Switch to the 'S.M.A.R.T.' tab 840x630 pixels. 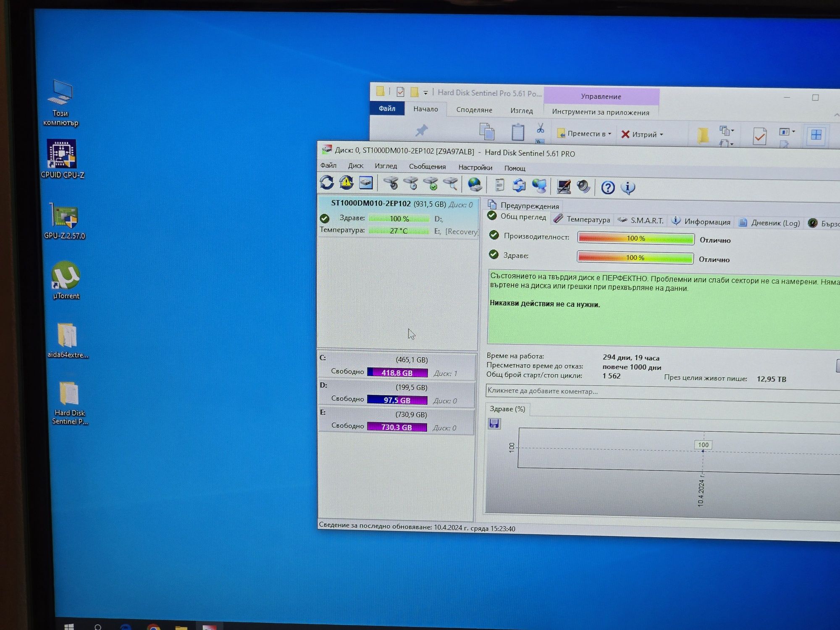tap(640, 220)
